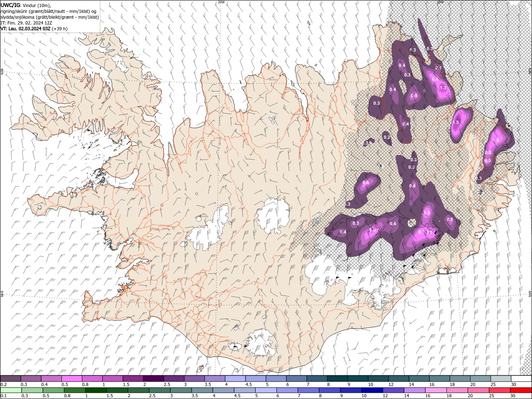Pick the bright red swatch after 30
This screenshot has height=399, width=532.
(521, 390)
